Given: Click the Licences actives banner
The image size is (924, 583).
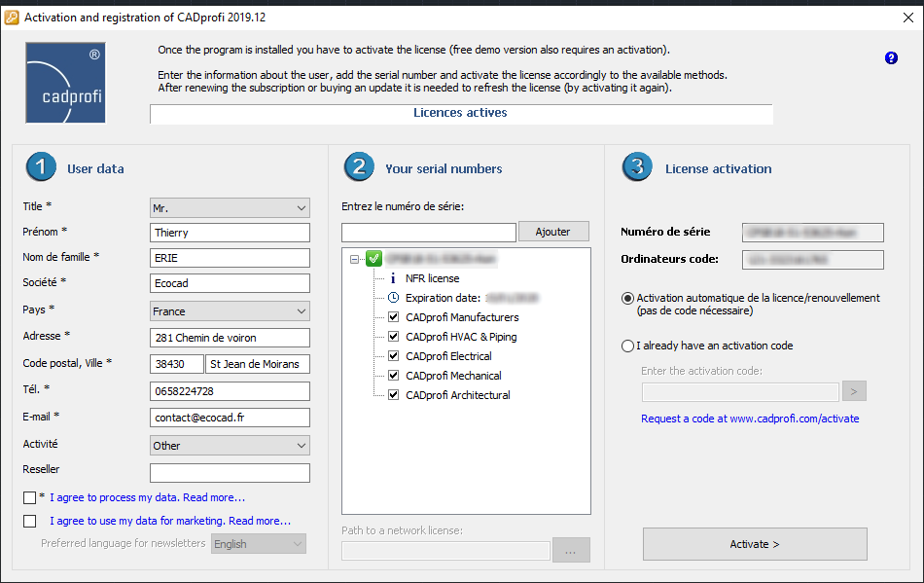Looking at the screenshot, I should click(x=461, y=114).
